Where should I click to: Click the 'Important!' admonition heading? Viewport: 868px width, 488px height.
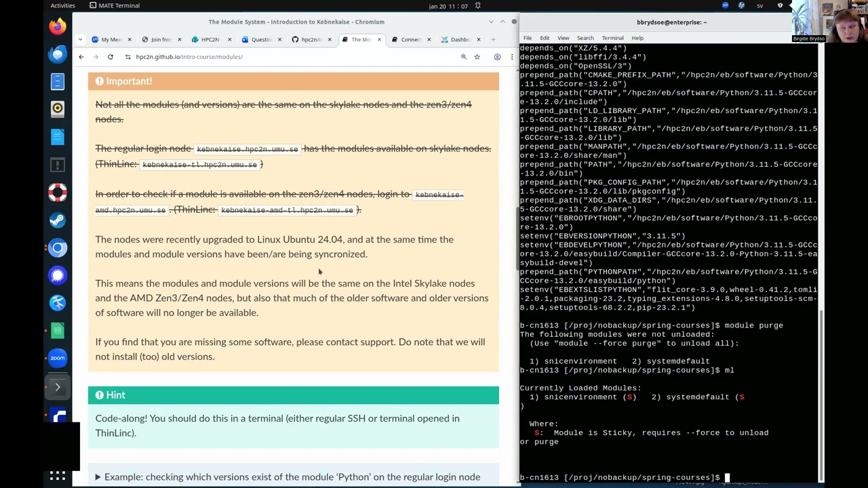[294, 81]
